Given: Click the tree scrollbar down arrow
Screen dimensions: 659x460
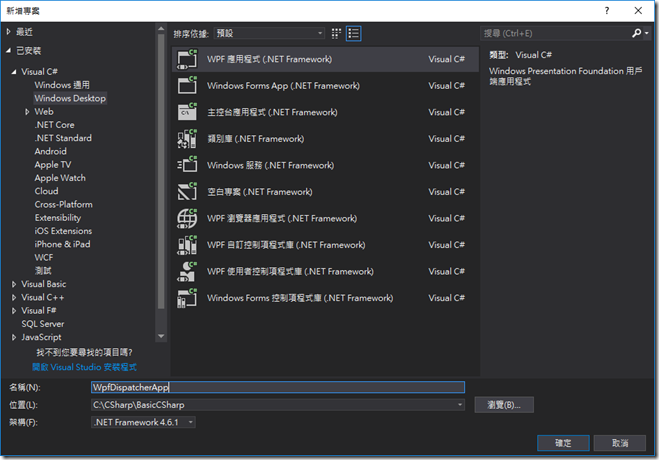Looking at the screenshot, I should 161,336.
